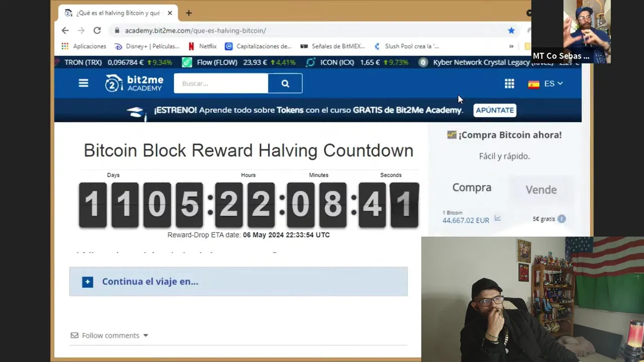Viewport: 644px width, 362px height.
Task: Open Capitalizaciones de... bookmark
Action: [258, 46]
